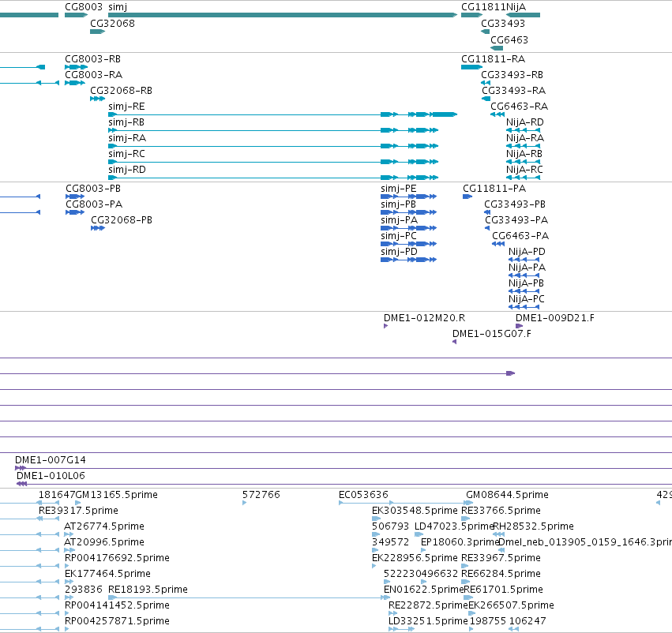Click the CG33493-PA protein label
The width and height of the screenshot is (672, 633).
point(516,220)
